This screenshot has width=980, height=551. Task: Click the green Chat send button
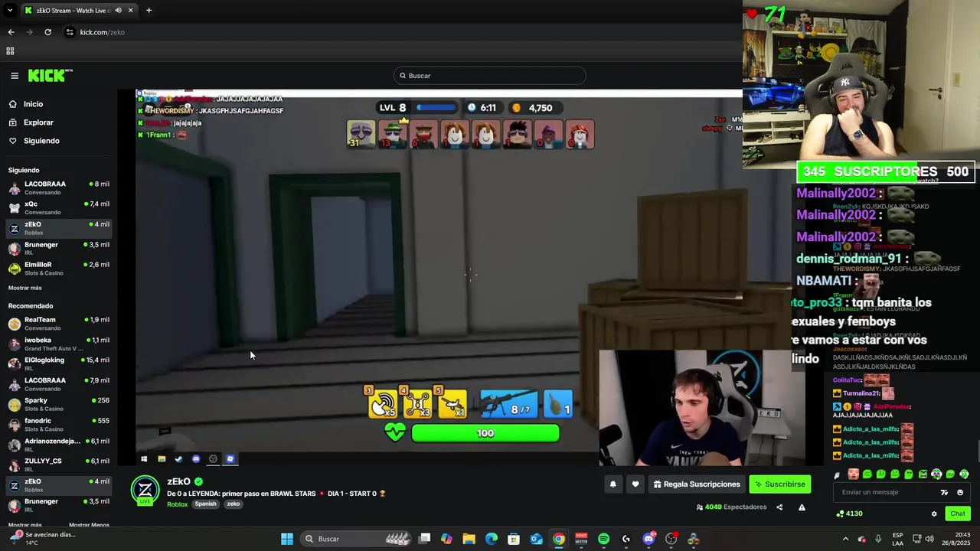[x=958, y=514]
